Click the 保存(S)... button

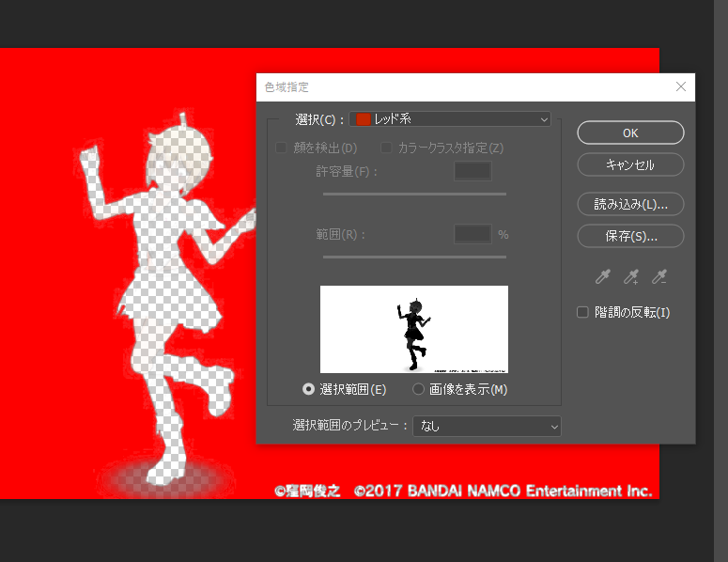pos(630,236)
